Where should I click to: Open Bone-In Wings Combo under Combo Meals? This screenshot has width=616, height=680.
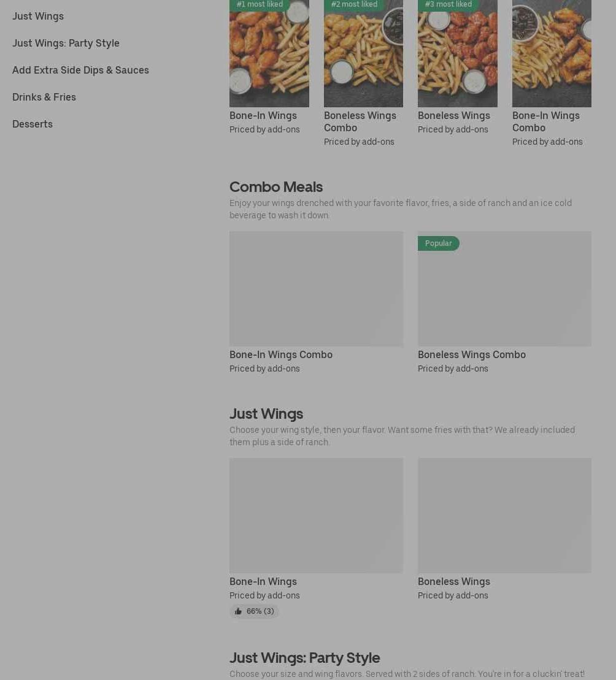point(281,354)
